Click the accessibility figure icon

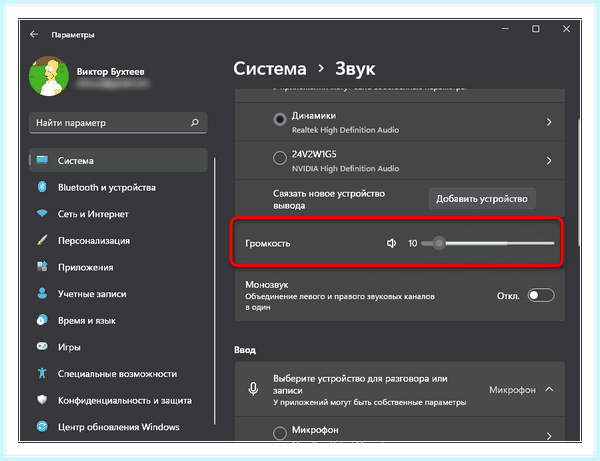(42, 373)
